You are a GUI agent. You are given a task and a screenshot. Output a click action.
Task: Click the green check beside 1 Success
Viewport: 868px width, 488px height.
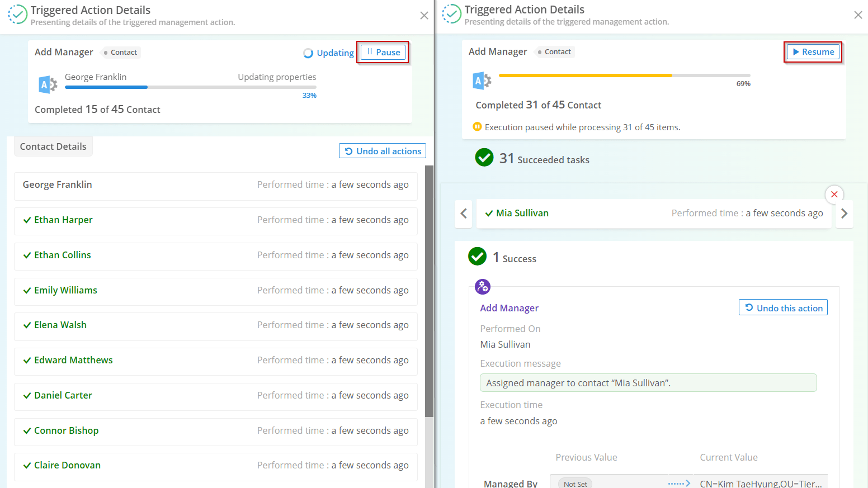tap(478, 257)
